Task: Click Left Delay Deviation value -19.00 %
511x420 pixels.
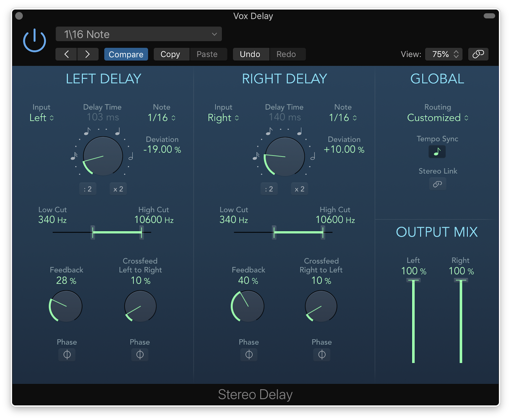Action: [x=162, y=149]
